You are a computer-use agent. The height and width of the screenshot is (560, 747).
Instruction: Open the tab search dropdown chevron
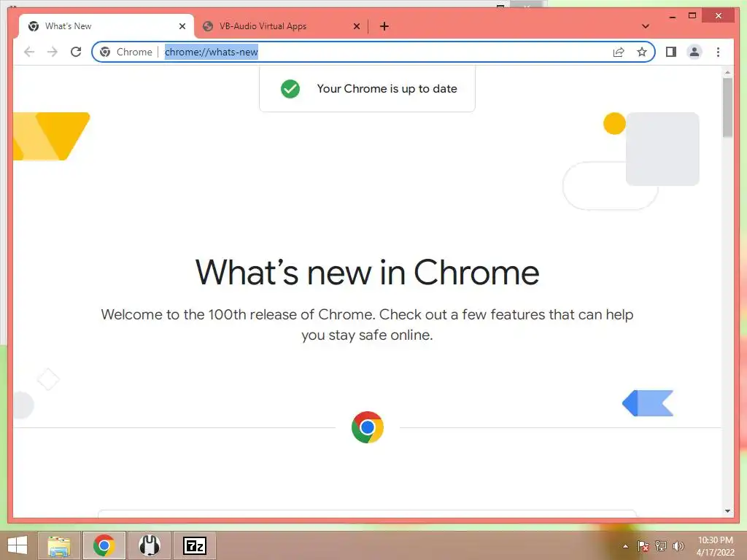tap(646, 26)
